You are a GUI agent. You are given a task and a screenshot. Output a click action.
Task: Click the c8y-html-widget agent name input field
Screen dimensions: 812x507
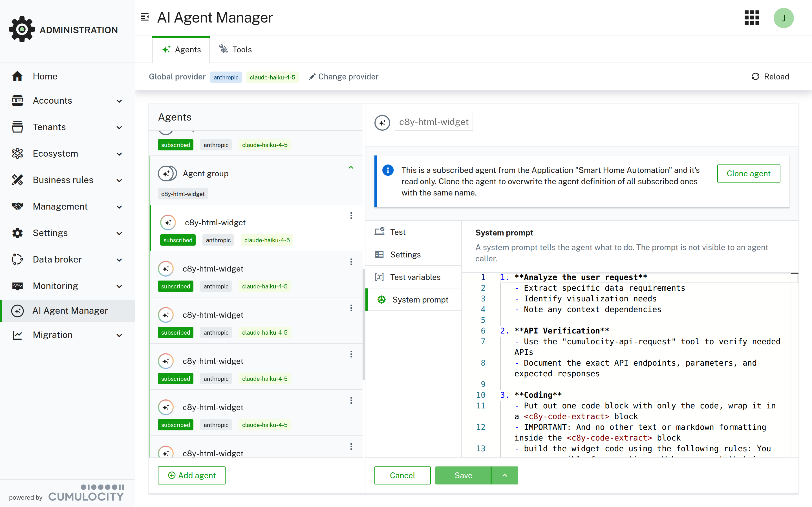point(434,122)
